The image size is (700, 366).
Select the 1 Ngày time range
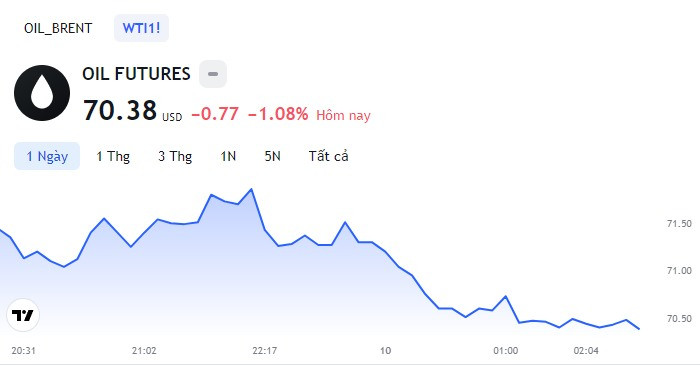point(47,156)
